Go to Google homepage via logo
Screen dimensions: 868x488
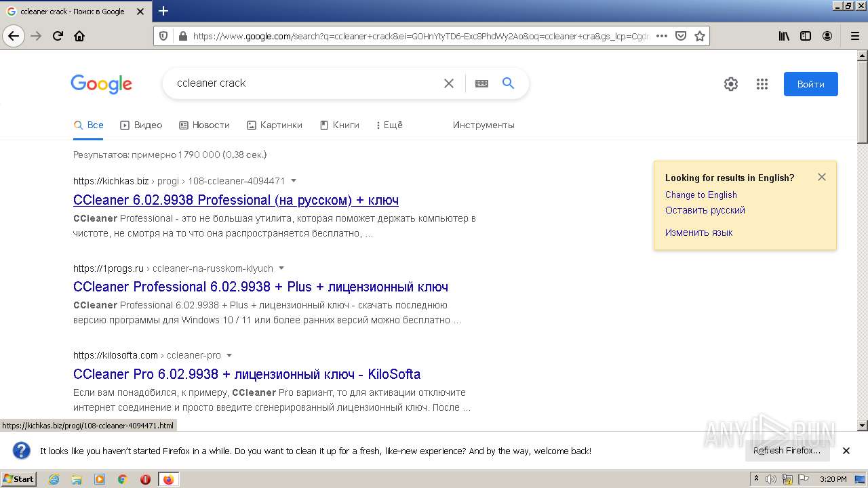click(x=101, y=83)
